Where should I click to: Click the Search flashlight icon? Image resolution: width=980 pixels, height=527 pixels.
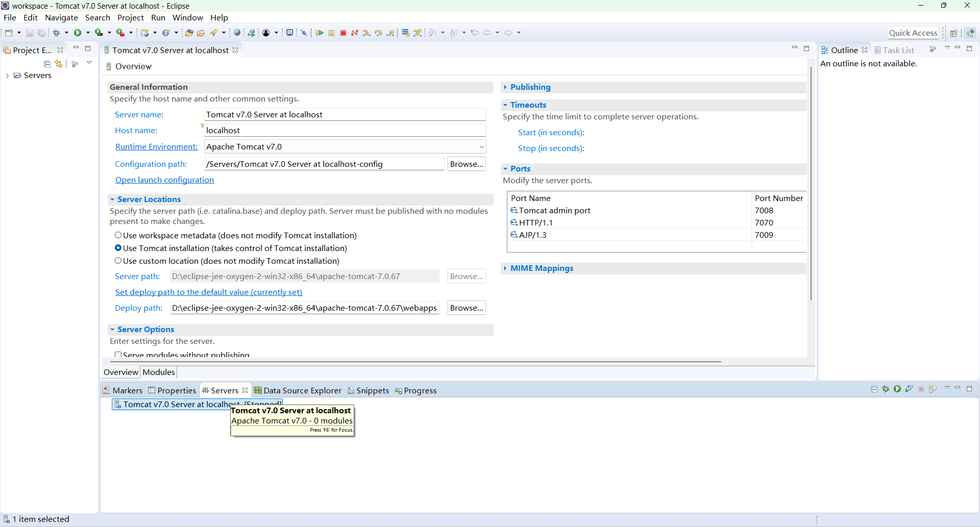[214, 33]
